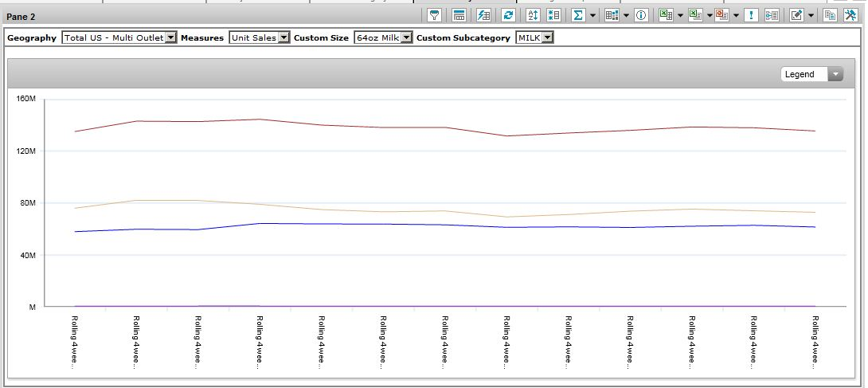Image resolution: width=868 pixels, height=388 pixels.
Task: Click the 160M y-axis label
Action: 26,99
